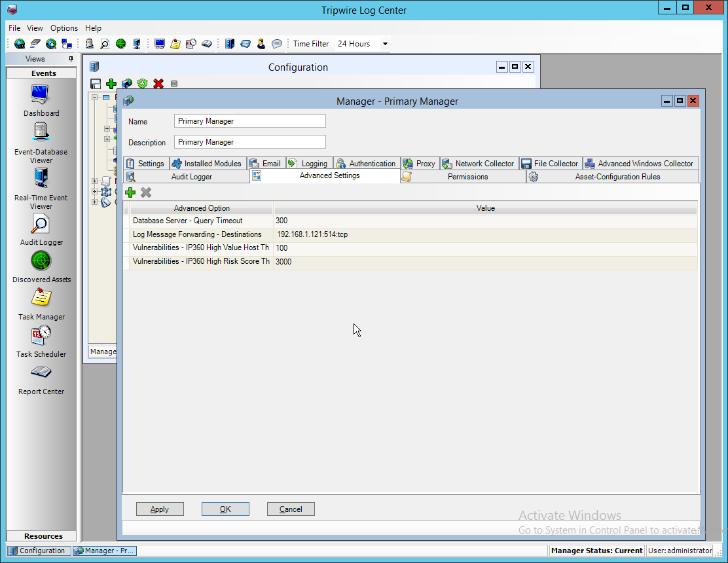Switch to the Settings tab
Image resolution: width=728 pixels, height=563 pixels.
[146, 164]
